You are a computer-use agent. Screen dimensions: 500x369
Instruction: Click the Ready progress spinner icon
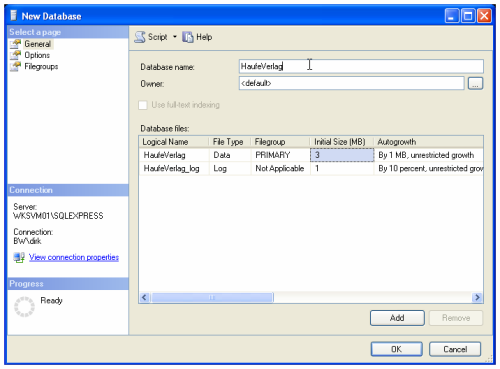click(x=24, y=307)
